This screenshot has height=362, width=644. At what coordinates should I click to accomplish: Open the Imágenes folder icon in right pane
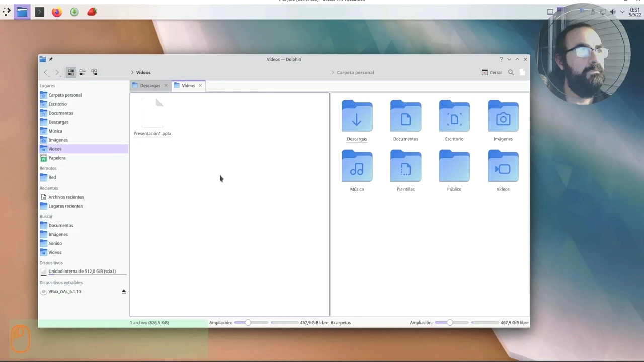click(503, 116)
